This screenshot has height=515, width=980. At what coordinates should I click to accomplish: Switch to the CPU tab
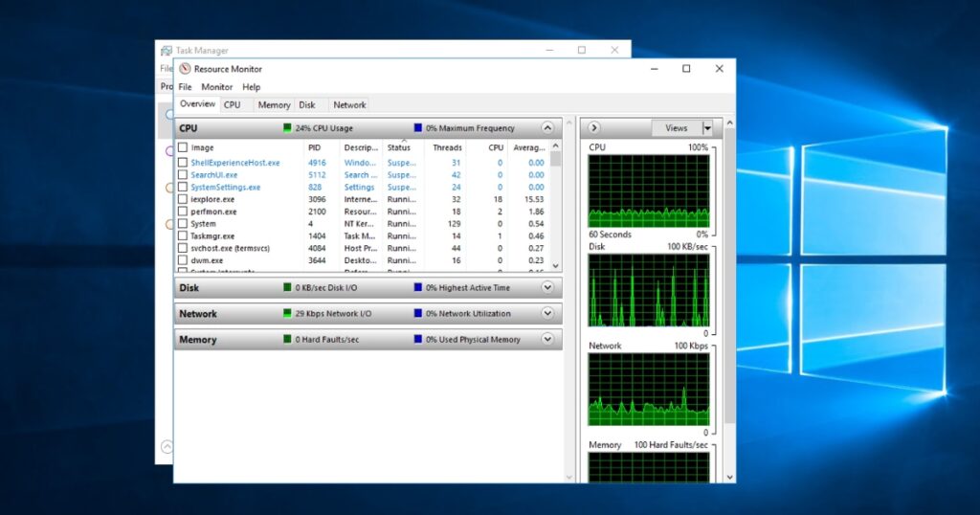tap(233, 105)
